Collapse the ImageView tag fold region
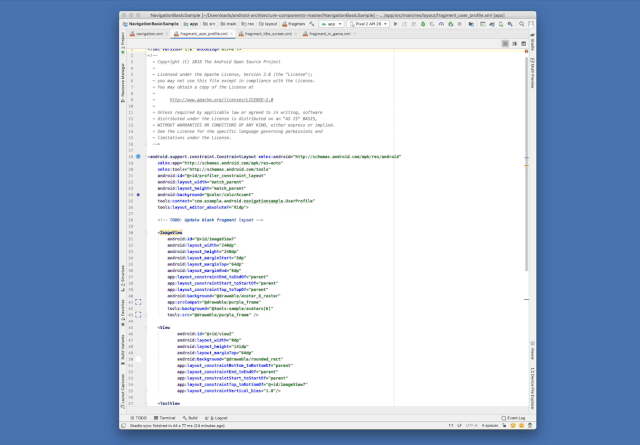 145,232
